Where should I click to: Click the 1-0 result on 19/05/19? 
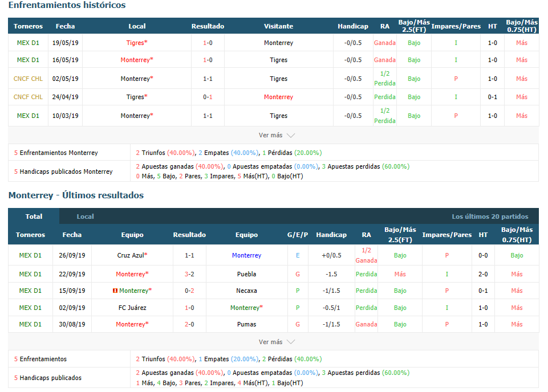[x=208, y=43]
